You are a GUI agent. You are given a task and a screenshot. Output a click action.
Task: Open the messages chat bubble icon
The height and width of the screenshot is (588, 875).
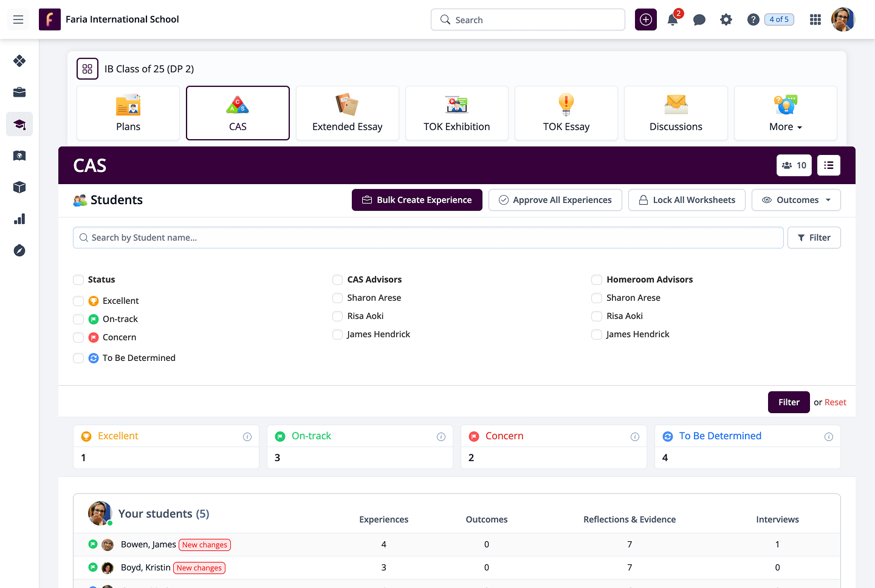(x=699, y=20)
